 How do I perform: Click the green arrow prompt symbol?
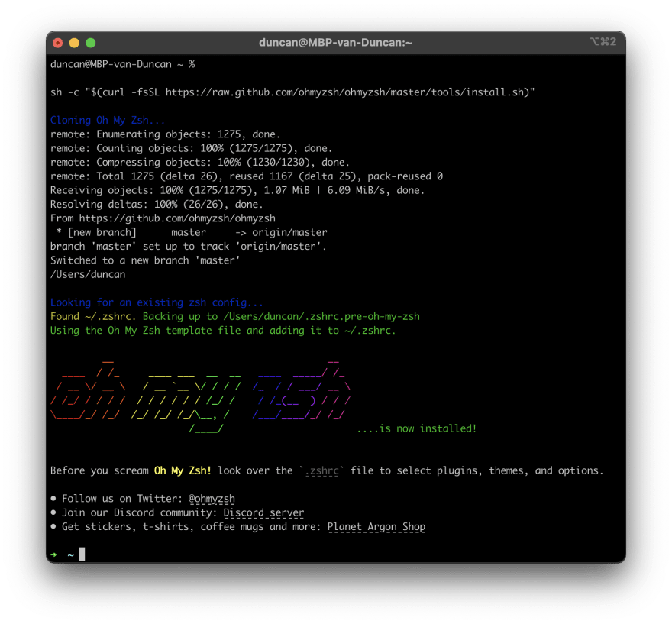(x=53, y=555)
